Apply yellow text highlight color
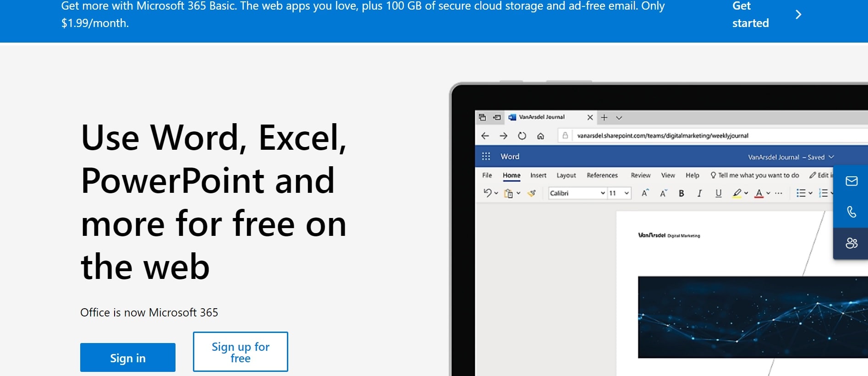The height and width of the screenshot is (376, 868). [x=737, y=193]
